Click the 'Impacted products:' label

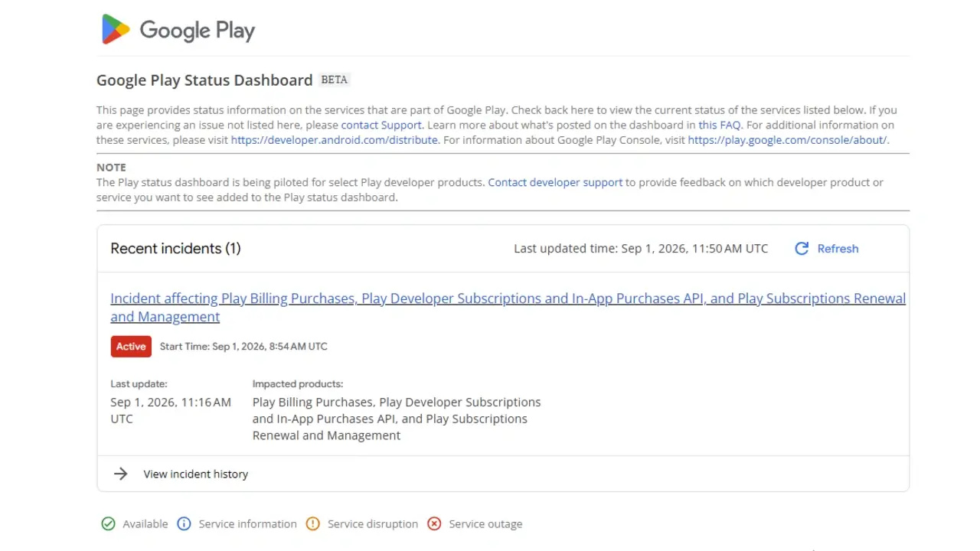pyautogui.click(x=298, y=384)
